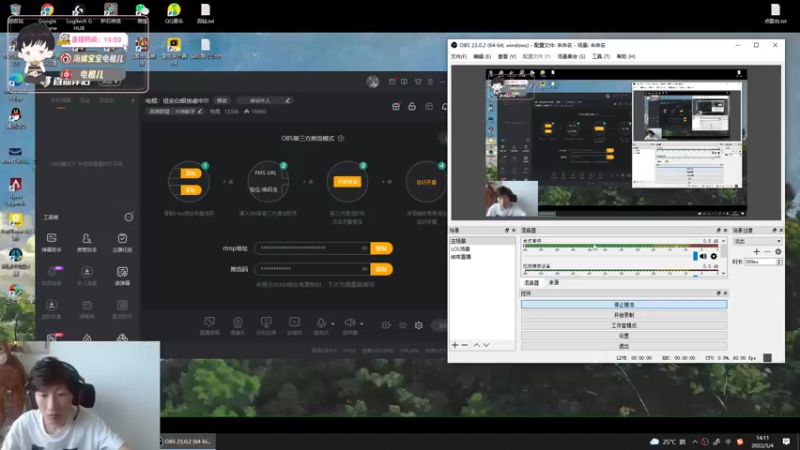Move scene down with the down arrow
Screen dimensions: 800x450
point(486,345)
